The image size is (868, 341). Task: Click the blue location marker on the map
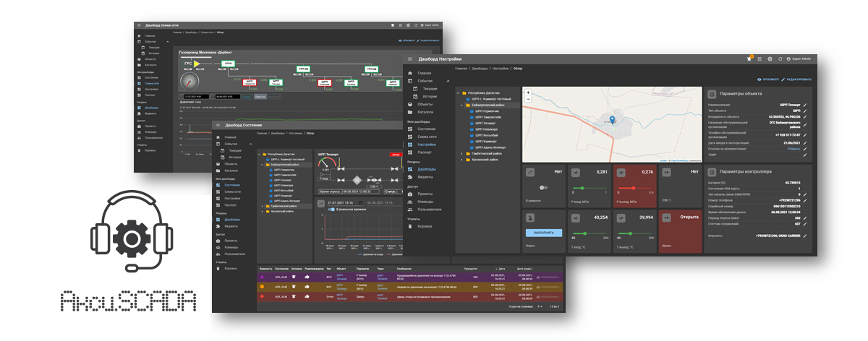tap(612, 119)
